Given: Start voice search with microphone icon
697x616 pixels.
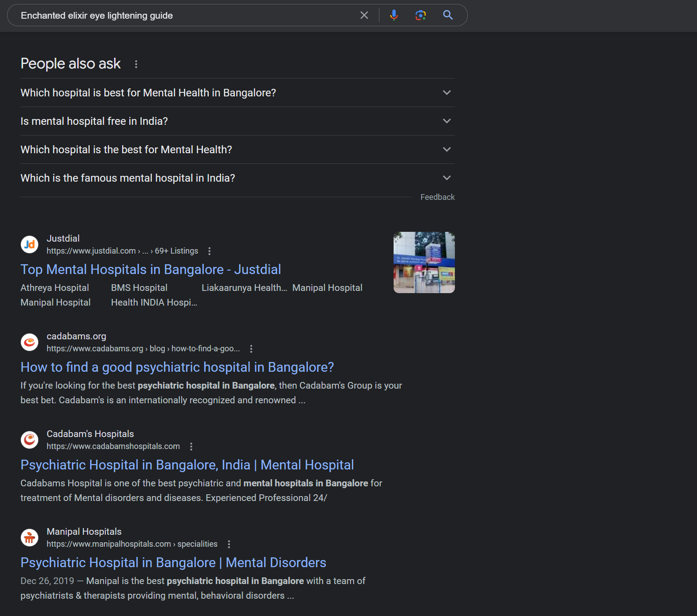Looking at the screenshot, I should (394, 16).
